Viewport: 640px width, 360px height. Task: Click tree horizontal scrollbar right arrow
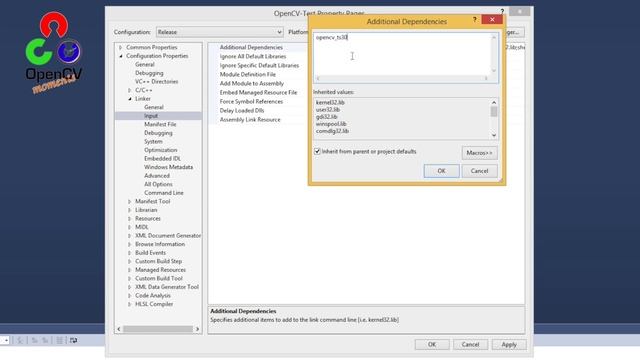pyautogui.click(x=198, y=329)
